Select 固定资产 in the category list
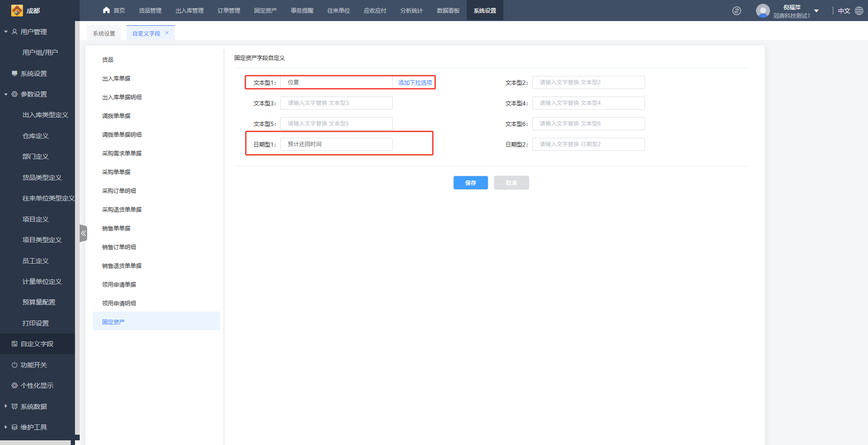The image size is (868, 445). [x=156, y=322]
